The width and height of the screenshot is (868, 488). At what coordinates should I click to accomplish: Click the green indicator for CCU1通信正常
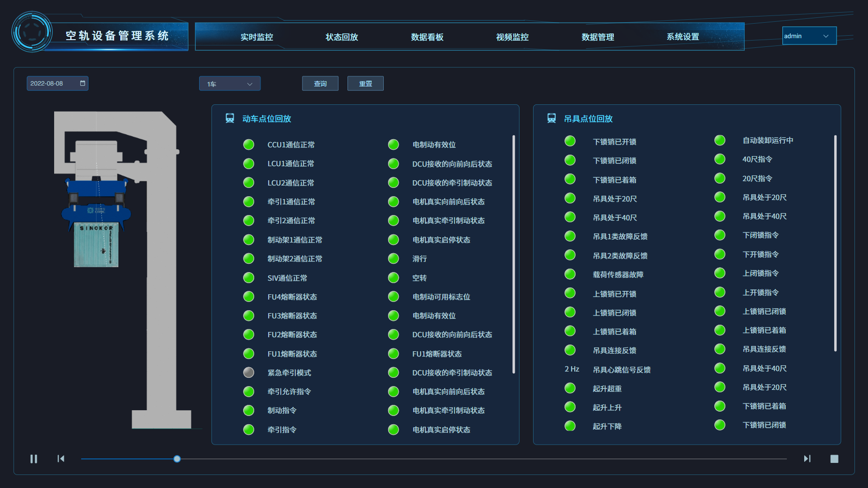point(248,144)
